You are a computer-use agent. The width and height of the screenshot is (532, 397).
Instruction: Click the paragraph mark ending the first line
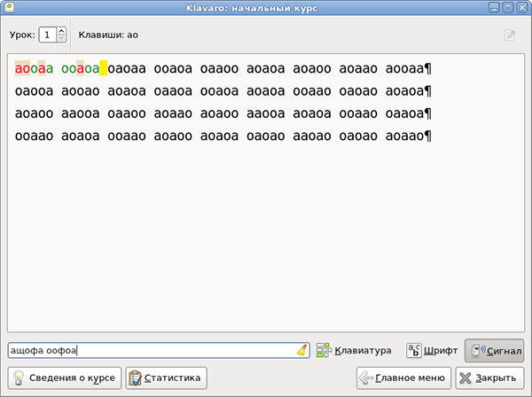pyautogui.click(x=428, y=69)
